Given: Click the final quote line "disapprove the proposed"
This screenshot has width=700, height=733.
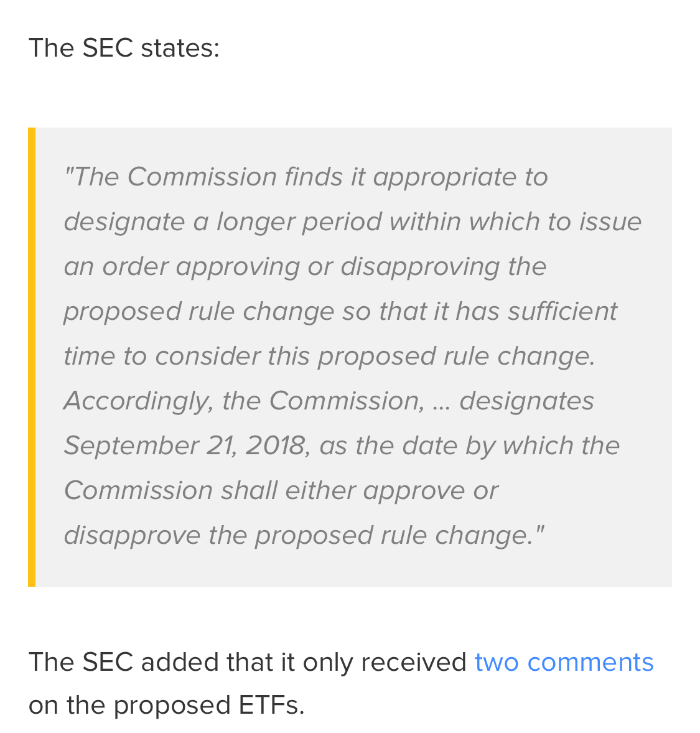Looking at the screenshot, I should [304, 535].
